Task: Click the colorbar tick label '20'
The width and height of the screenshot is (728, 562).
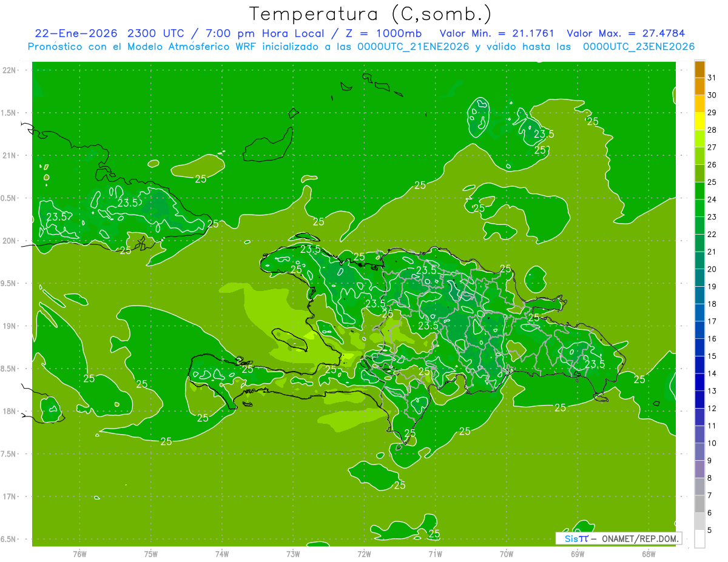Action: pos(712,269)
